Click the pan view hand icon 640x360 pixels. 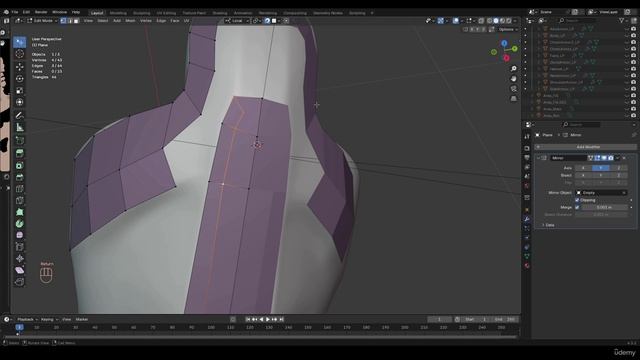513,78
